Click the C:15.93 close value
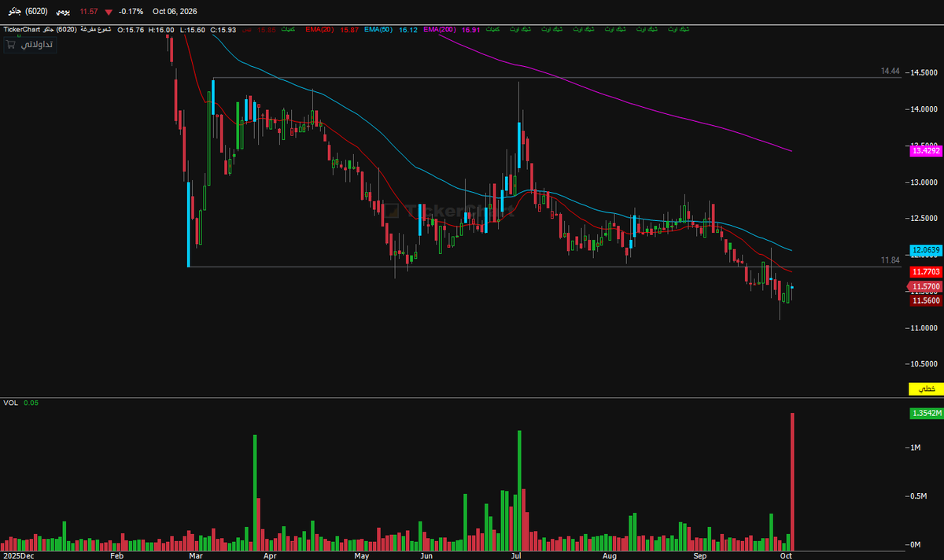This screenshot has width=944, height=560. (x=223, y=29)
